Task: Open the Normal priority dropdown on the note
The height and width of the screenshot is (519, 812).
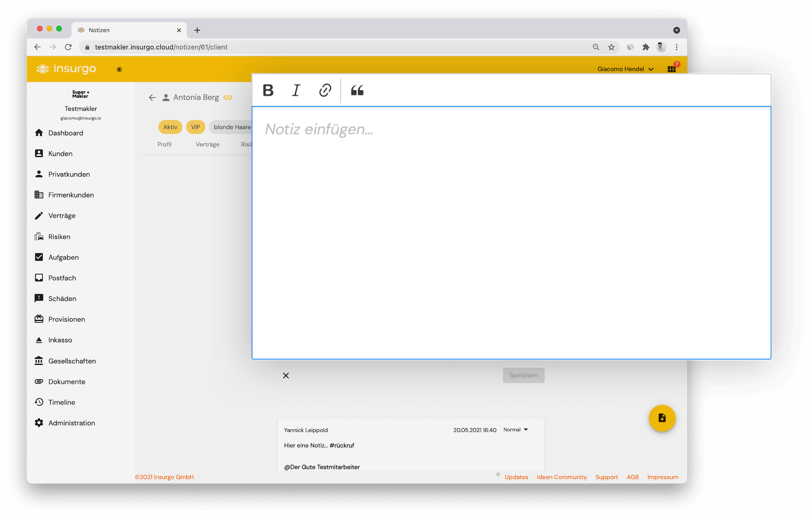Action: [x=516, y=429]
